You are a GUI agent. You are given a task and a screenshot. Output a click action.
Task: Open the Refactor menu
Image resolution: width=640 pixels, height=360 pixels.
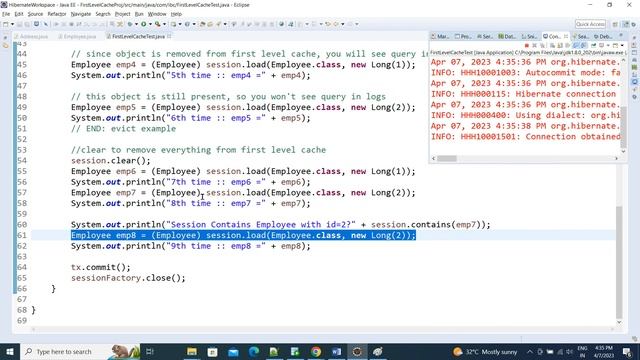57,14
